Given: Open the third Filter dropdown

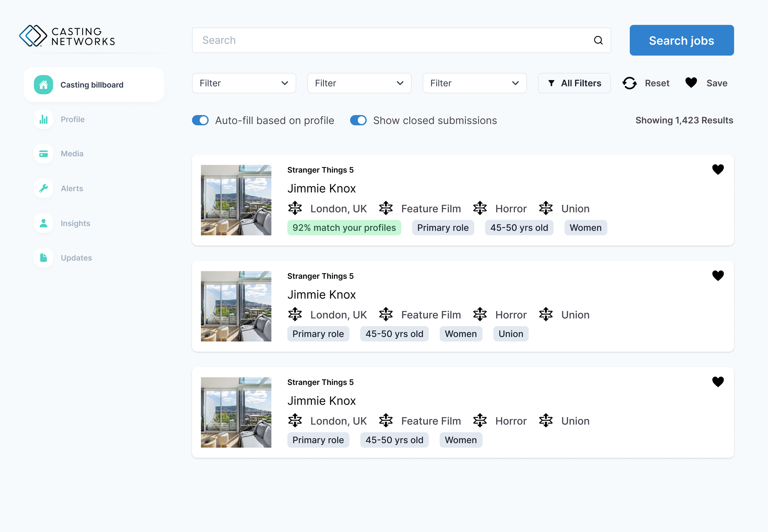Looking at the screenshot, I should pyautogui.click(x=474, y=83).
